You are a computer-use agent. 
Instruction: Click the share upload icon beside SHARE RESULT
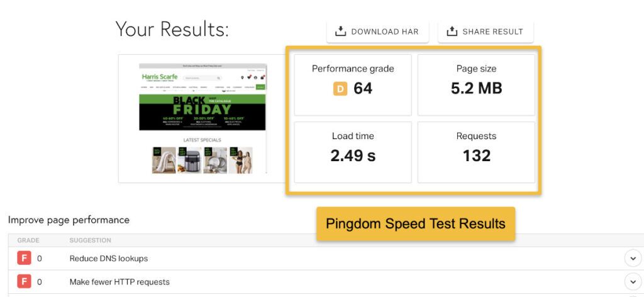pos(452,31)
